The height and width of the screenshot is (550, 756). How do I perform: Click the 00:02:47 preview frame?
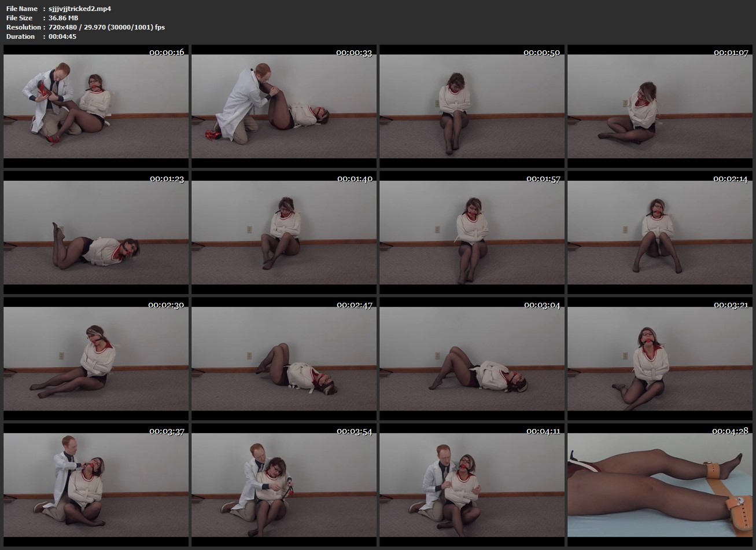click(x=284, y=358)
